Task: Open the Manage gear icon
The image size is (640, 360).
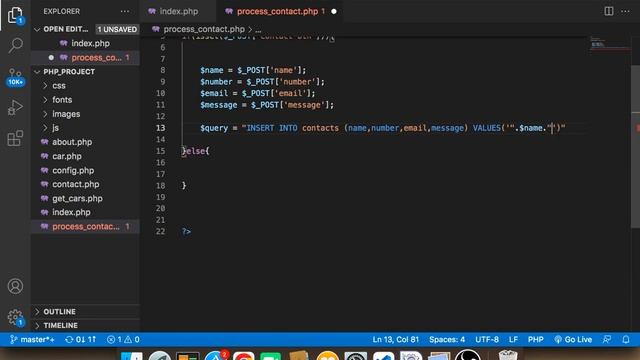Action: 15,317
